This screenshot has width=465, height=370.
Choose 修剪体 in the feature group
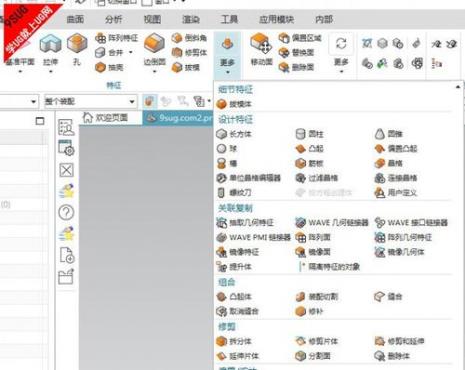(x=189, y=53)
